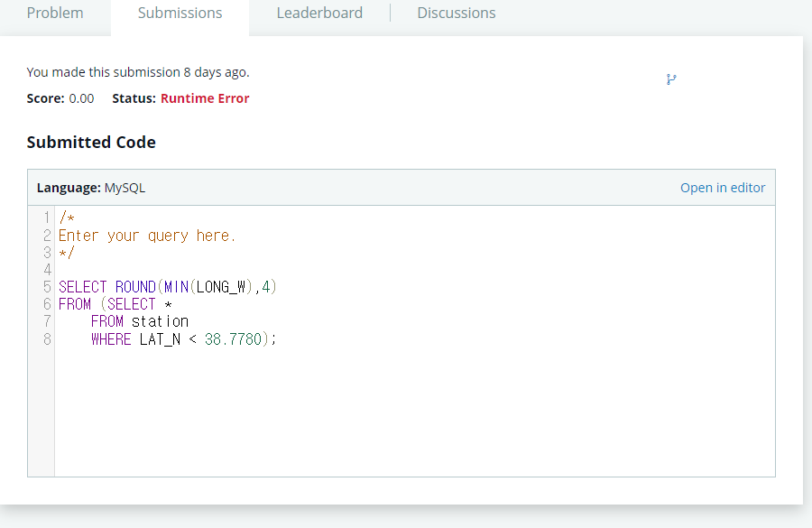
Task: Click code line 5 SELECT ROUND statement
Action: coord(167,286)
